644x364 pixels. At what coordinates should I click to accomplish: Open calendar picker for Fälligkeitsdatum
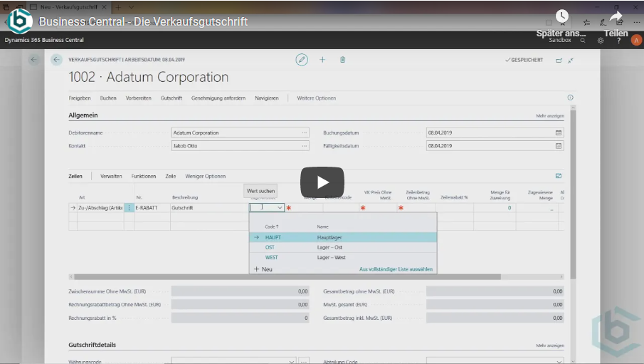(x=559, y=146)
